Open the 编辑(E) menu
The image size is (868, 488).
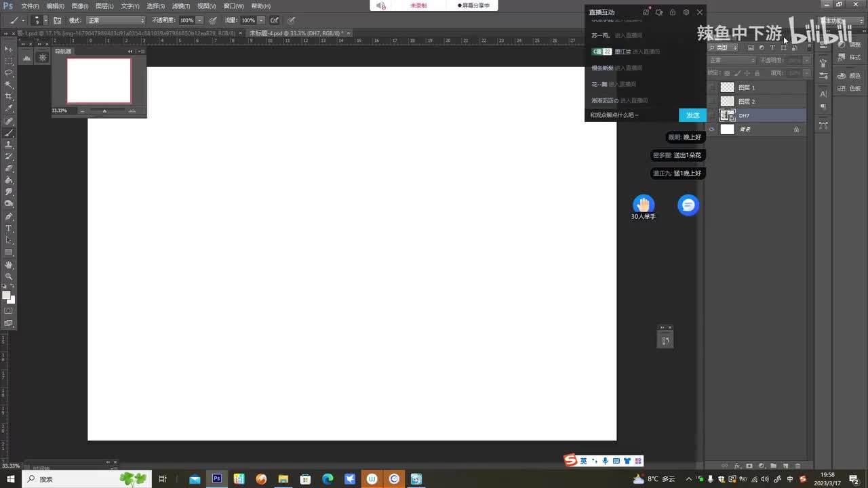click(x=56, y=6)
